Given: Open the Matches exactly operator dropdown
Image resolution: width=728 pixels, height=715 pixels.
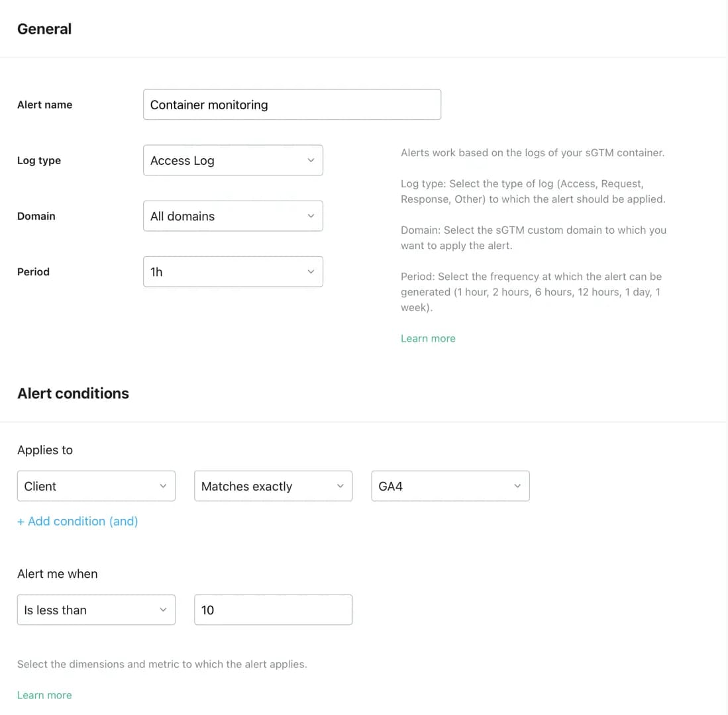Looking at the screenshot, I should (274, 486).
